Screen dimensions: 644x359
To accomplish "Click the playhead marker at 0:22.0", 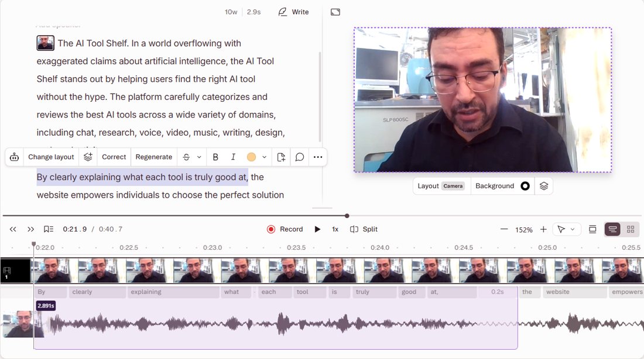I will 34,244.
